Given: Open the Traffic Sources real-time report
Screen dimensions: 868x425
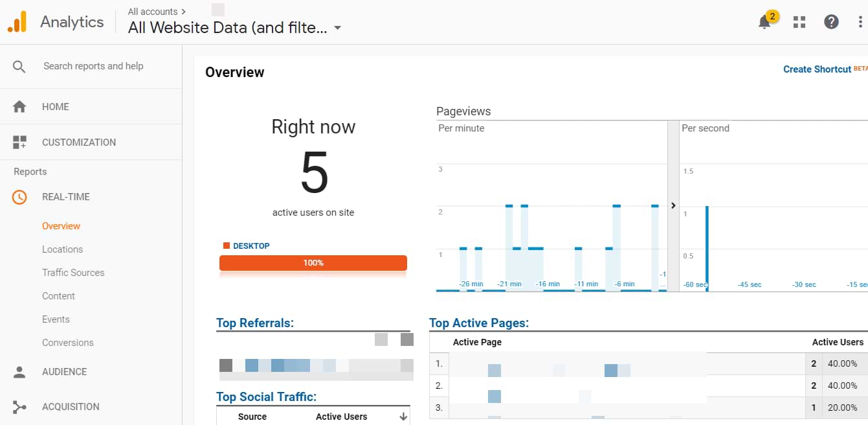Looking at the screenshot, I should pos(73,273).
